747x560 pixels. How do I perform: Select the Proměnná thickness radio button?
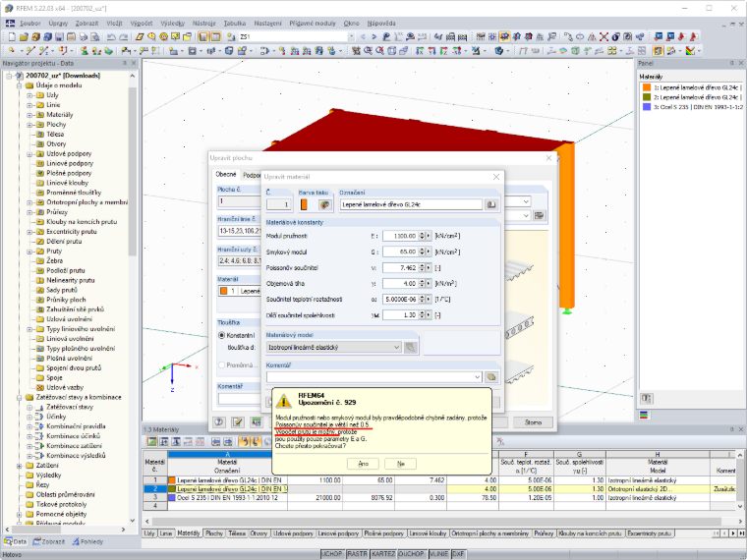[221, 365]
